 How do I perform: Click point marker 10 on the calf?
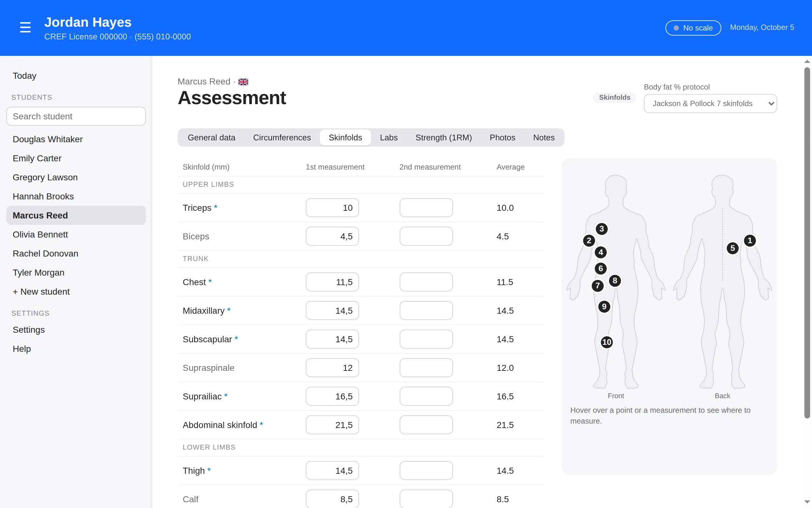coord(607,342)
